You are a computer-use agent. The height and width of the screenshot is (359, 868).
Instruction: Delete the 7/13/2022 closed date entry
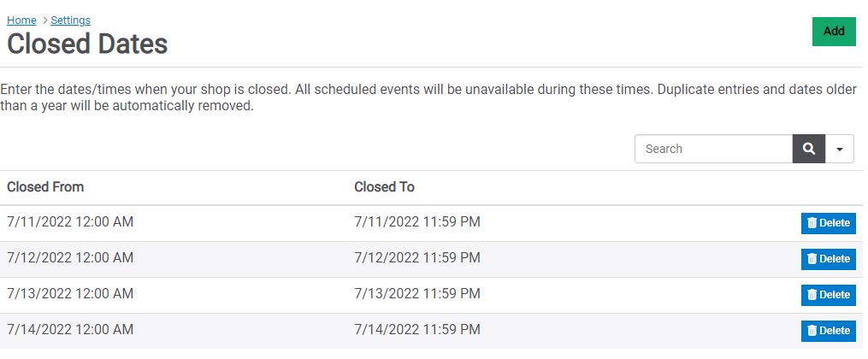(828, 295)
